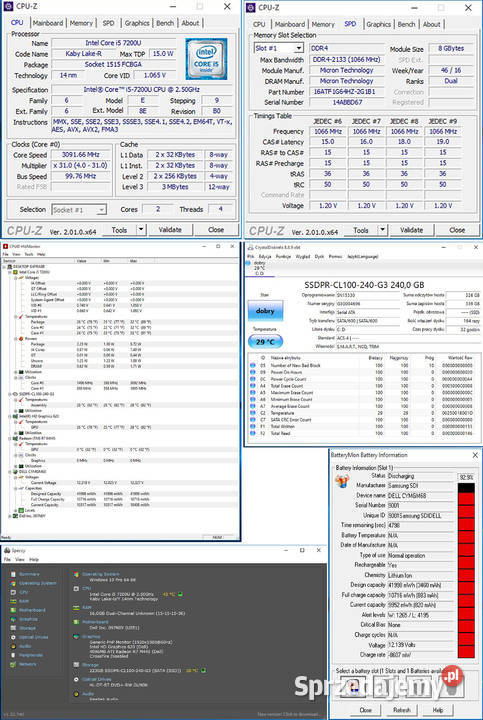Click Validate in the left CPU-Z window
This screenshot has height=720, width=483.
click(170, 230)
